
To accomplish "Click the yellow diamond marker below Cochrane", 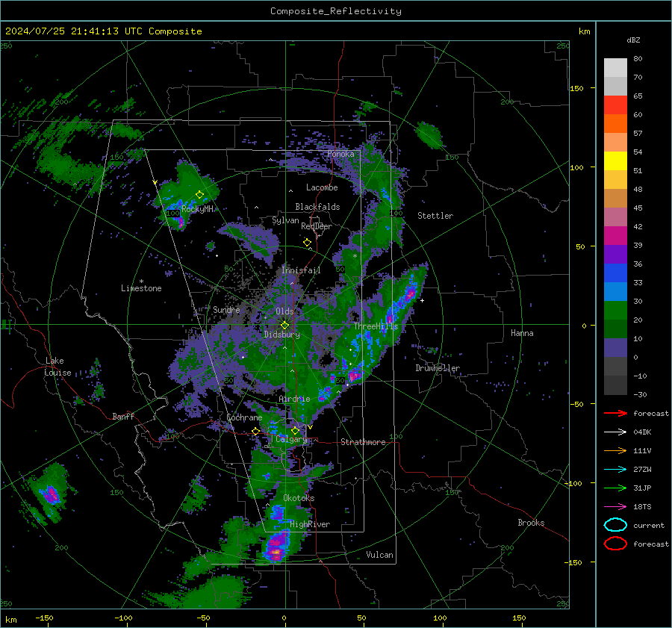I will click(x=256, y=431).
